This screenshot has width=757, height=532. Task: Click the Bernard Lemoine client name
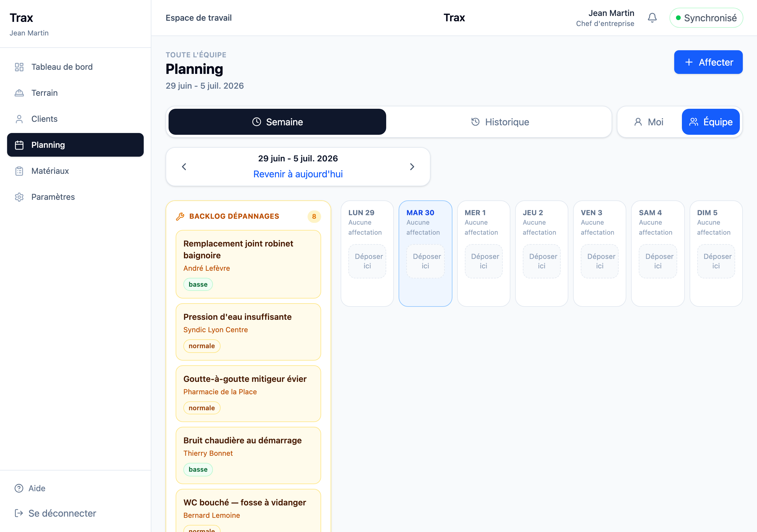coord(212,515)
